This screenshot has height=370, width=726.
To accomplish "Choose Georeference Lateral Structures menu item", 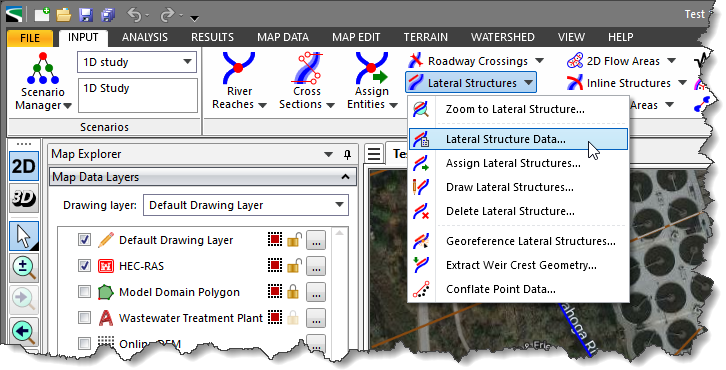I will [x=518, y=241].
